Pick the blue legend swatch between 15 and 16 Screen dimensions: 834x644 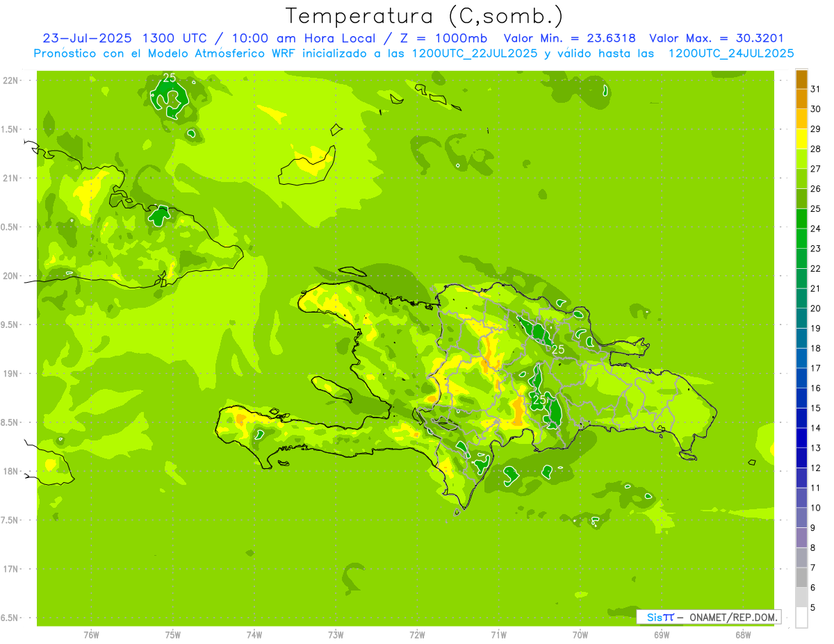tap(801, 397)
